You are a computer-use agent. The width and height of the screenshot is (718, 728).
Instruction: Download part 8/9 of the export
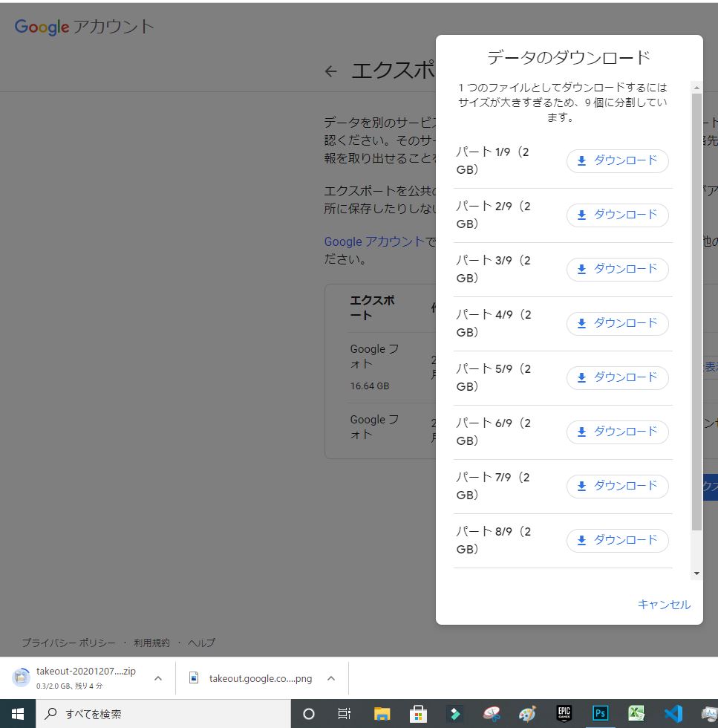pos(617,541)
